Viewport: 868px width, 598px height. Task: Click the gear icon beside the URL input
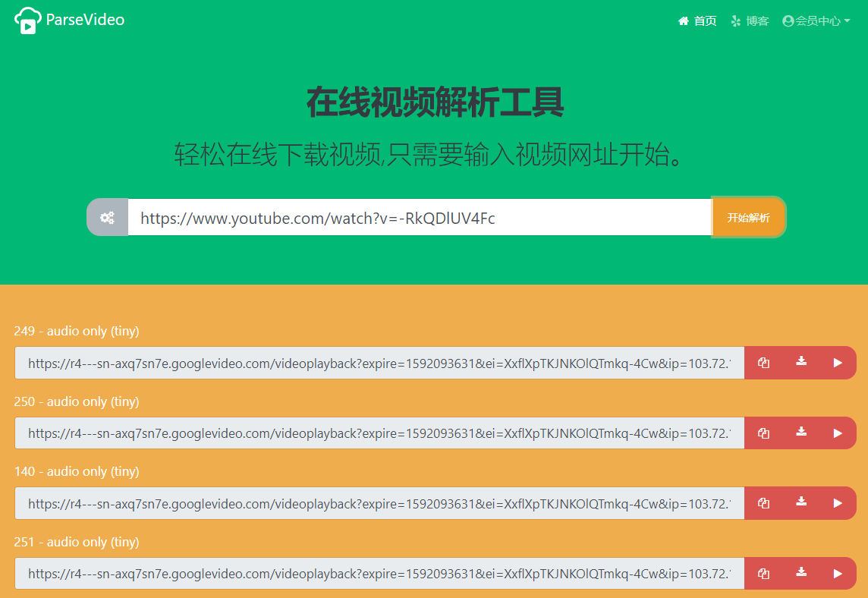coord(107,218)
